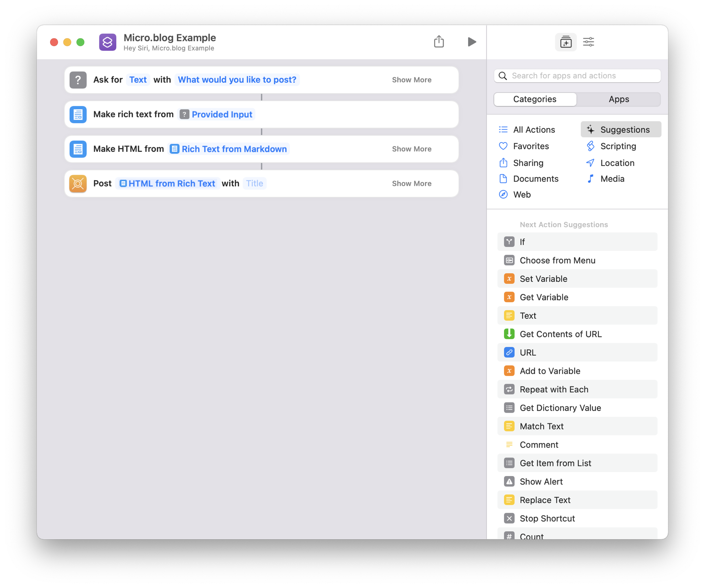
Task: Add the Show Alert action
Action: click(577, 482)
